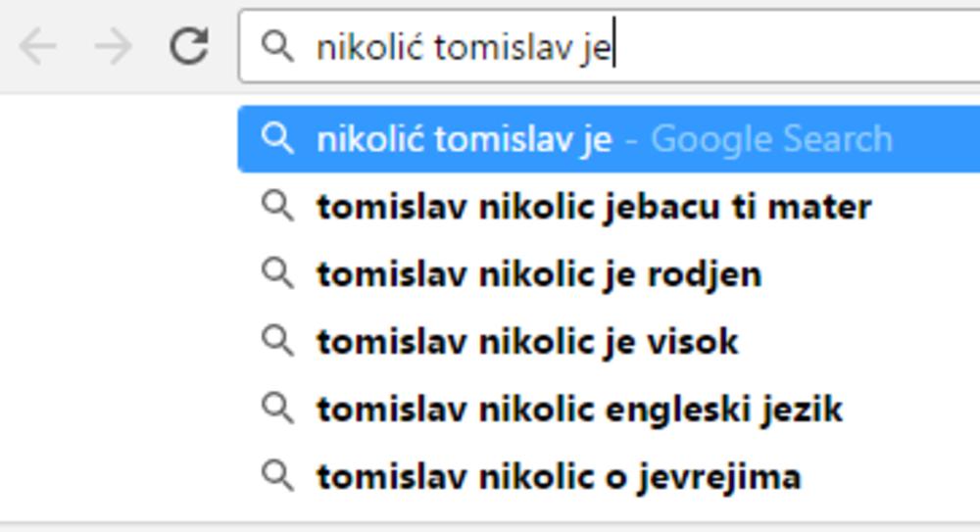Click the search icon next to 'je visok'
The height and width of the screenshot is (532, 980).
click(x=278, y=341)
